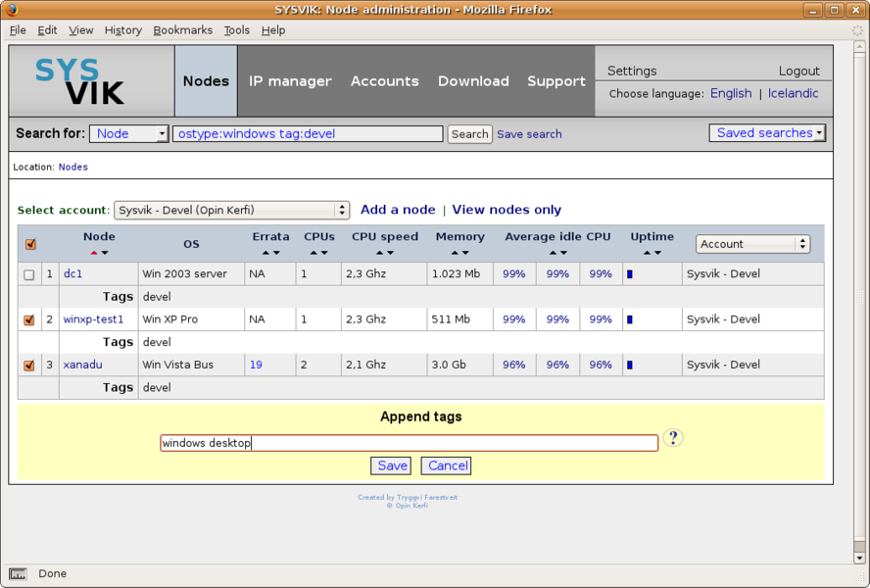Sort Errata column ascending arrow
This screenshot has height=588, width=870.
(x=266, y=253)
